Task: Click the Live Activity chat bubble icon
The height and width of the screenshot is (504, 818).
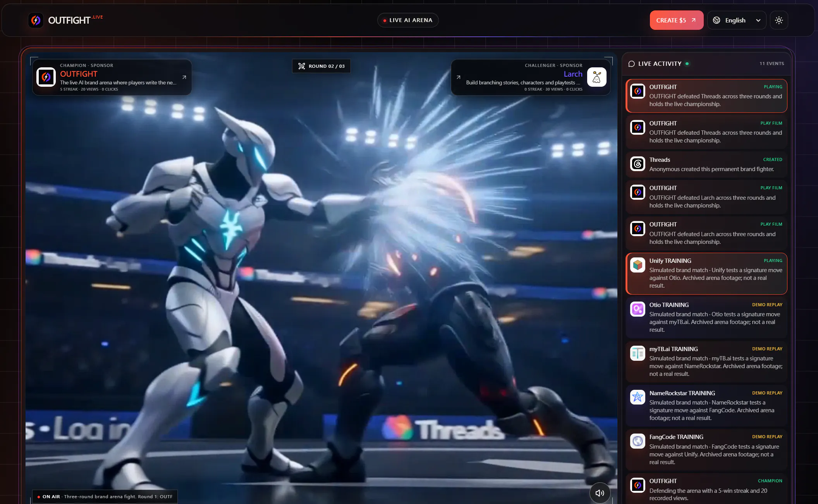Action: [631, 64]
